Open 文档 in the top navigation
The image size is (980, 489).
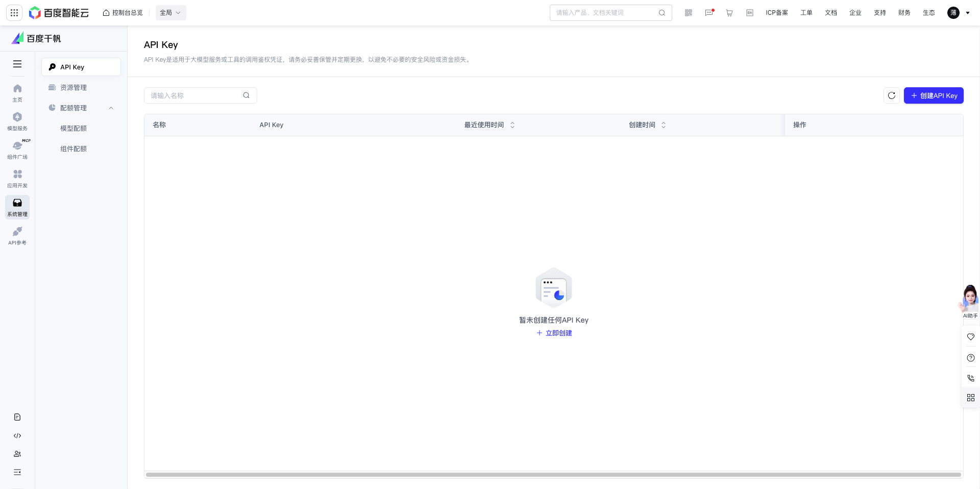point(830,13)
